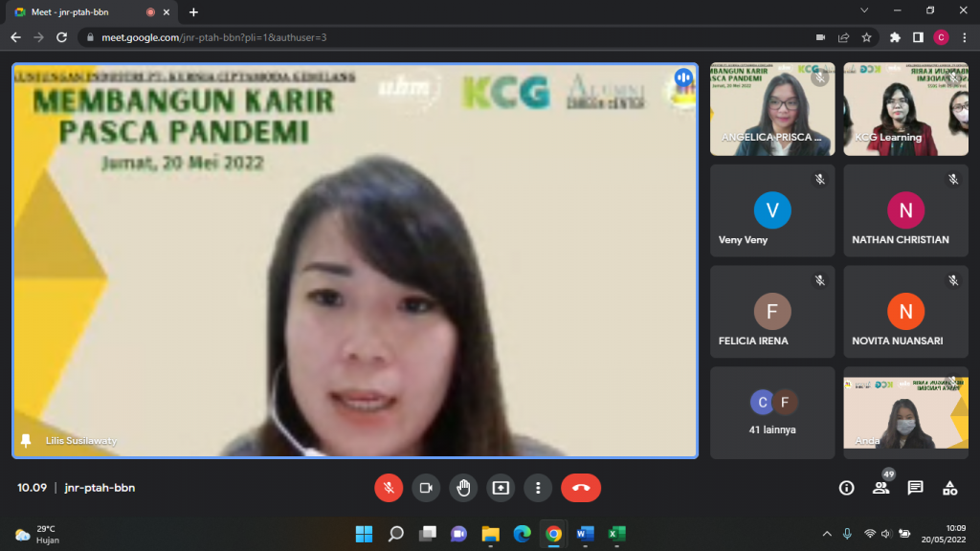The image size is (980, 551).
Task: Open Chrome profile avatar C
Action: pyautogui.click(x=942, y=37)
